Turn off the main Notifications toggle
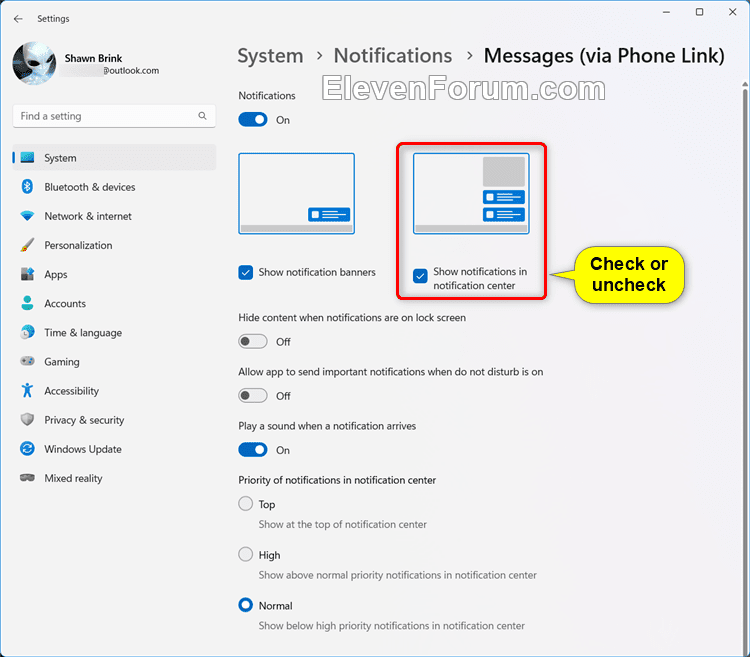Screen dimensions: 750x657 (x=253, y=120)
